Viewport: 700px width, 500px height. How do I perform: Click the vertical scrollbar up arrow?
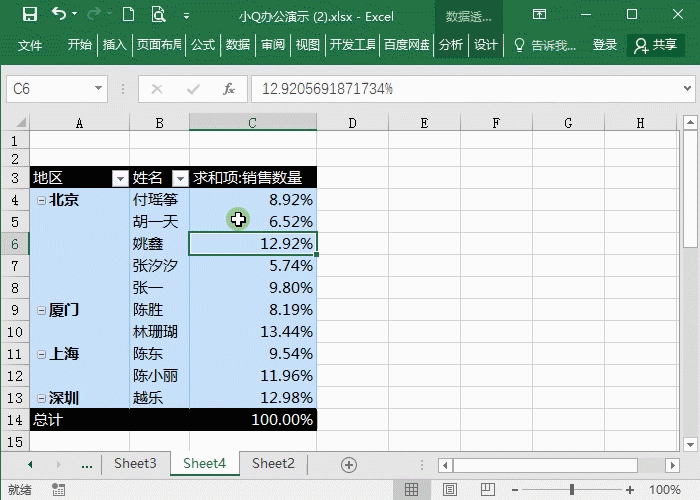point(690,122)
